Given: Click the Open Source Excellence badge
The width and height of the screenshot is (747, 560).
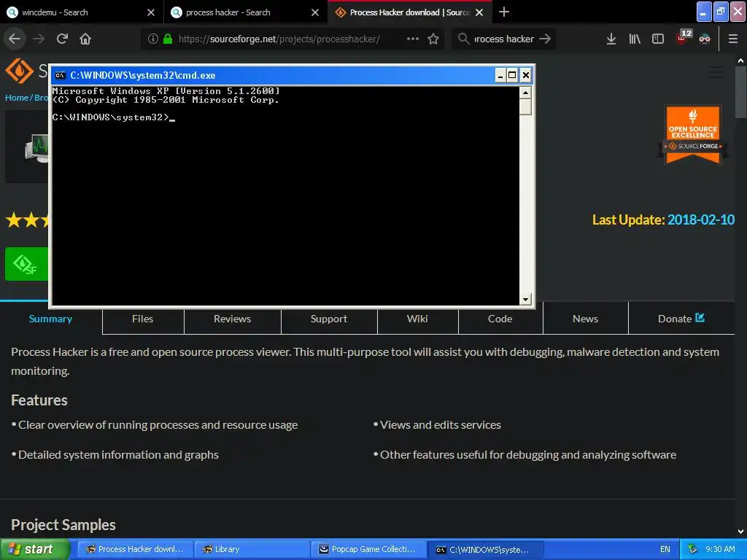Looking at the screenshot, I should [693, 135].
